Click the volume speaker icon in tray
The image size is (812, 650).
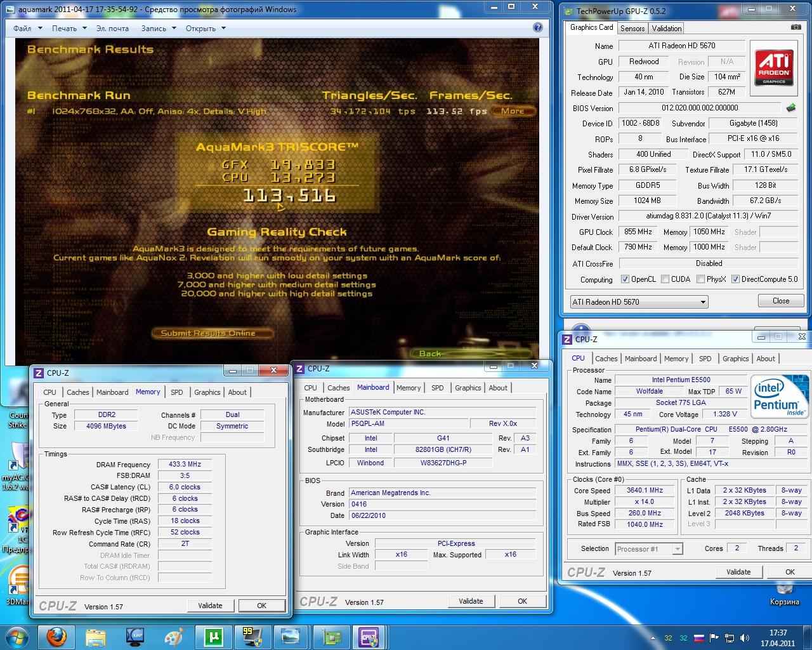click(x=744, y=638)
